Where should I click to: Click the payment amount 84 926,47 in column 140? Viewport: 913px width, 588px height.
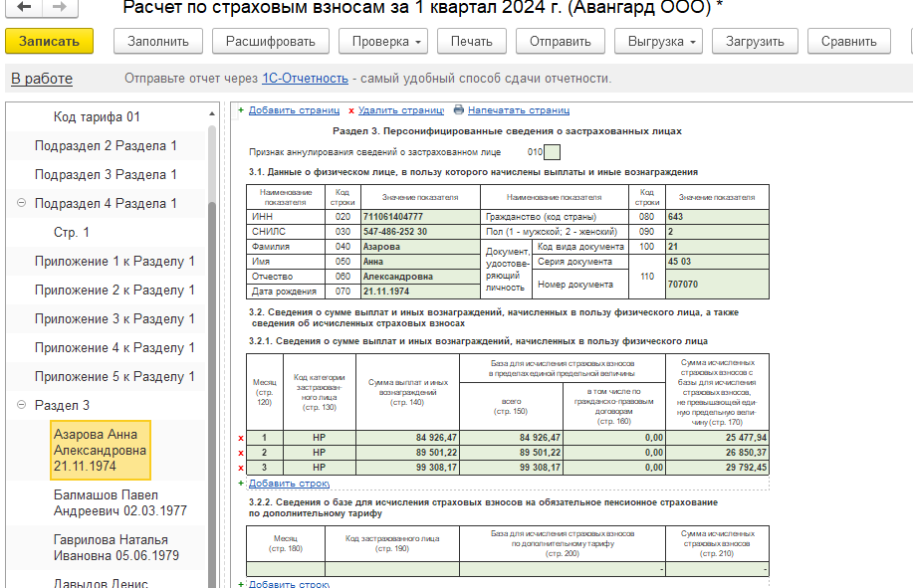pos(407,438)
